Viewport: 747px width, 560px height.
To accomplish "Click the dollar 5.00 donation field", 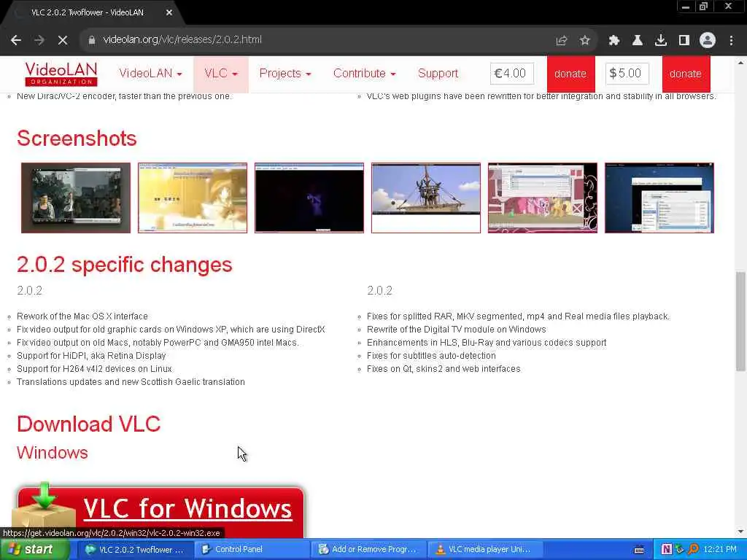I will pyautogui.click(x=627, y=74).
